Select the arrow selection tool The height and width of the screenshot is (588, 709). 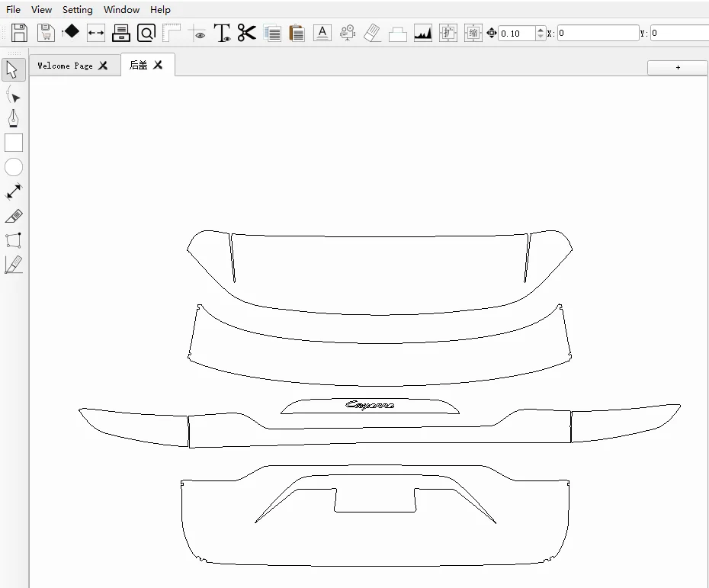pos(13,70)
